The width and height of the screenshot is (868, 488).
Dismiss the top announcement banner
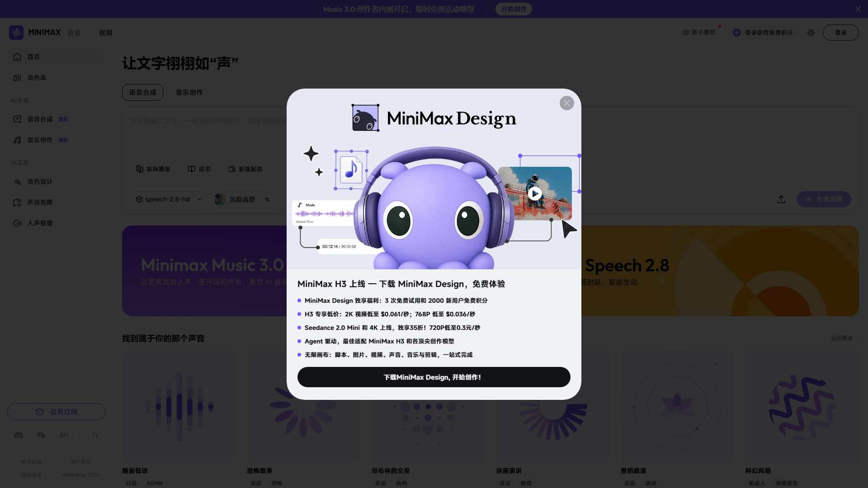pyautogui.click(x=858, y=9)
